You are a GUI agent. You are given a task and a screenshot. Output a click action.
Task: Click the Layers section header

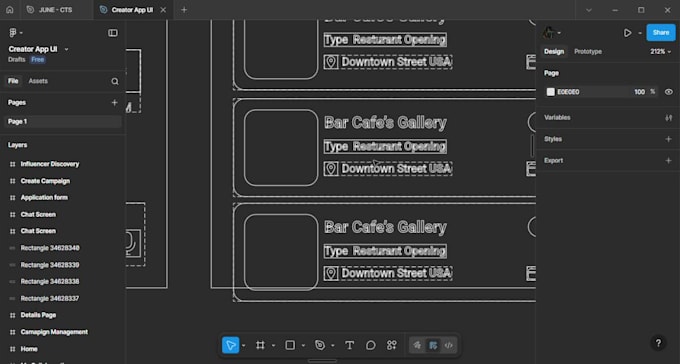coord(17,145)
